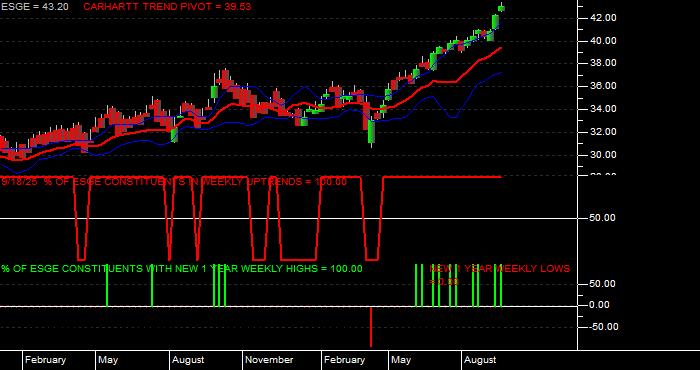Select the first May date marker

pyautogui.click(x=108, y=360)
